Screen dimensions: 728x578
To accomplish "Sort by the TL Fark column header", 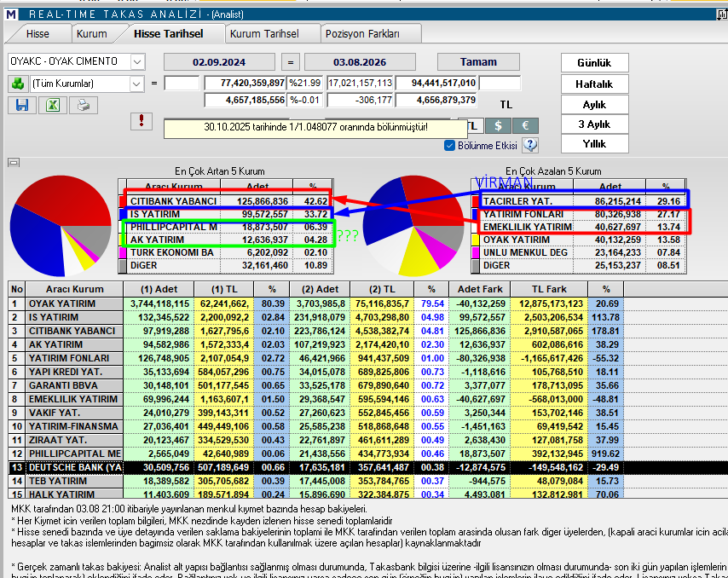I will 549,289.
